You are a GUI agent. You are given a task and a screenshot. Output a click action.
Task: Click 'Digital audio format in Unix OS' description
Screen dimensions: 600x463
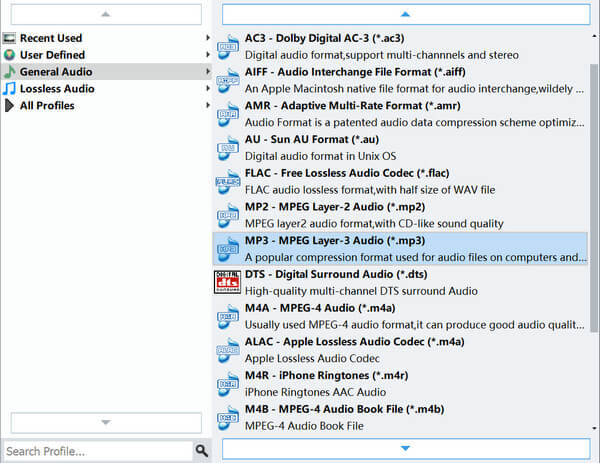320,156
